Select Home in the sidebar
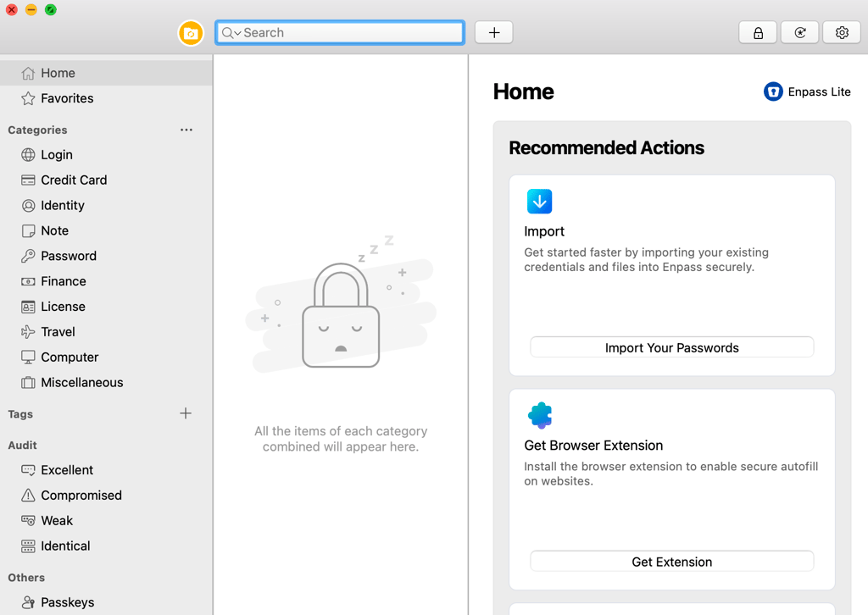 tap(106, 73)
